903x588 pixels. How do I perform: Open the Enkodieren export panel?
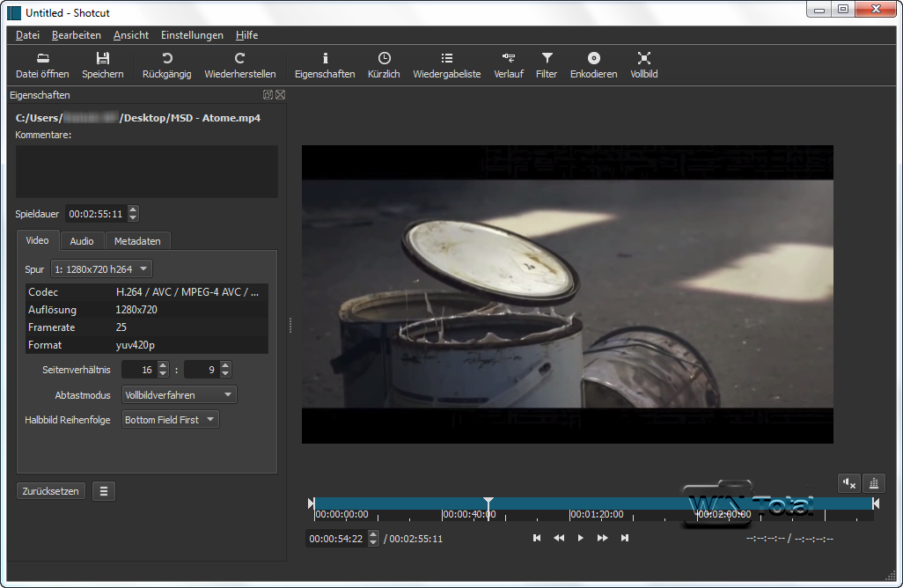pyautogui.click(x=594, y=58)
